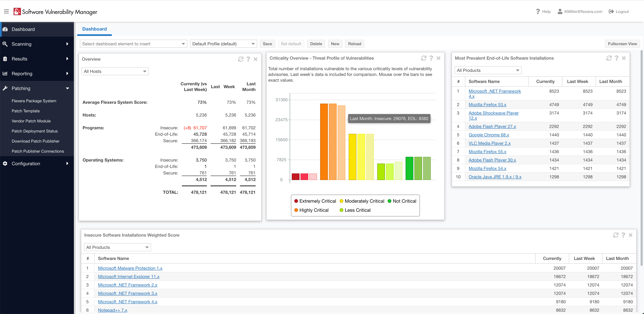This screenshot has height=314, width=644.
Task: Open the All Hosts dropdown
Action: pos(115,72)
